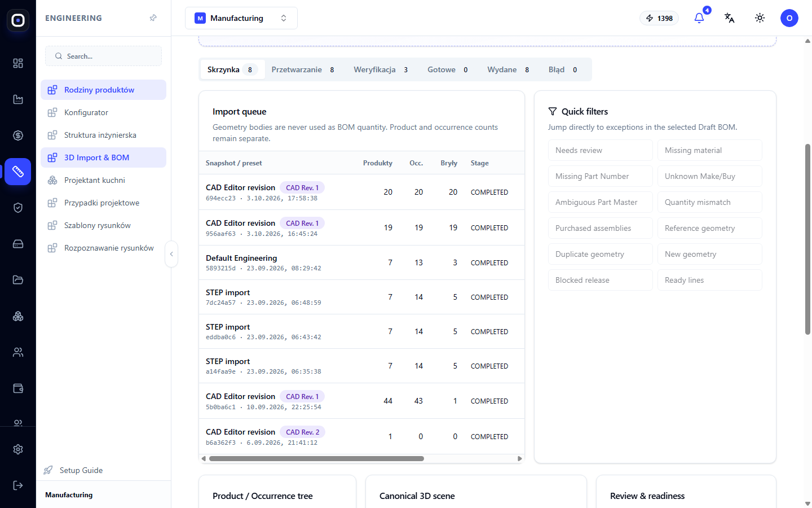Click the 1398 credits badge
This screenshot has width=812, height=508.
659,18
